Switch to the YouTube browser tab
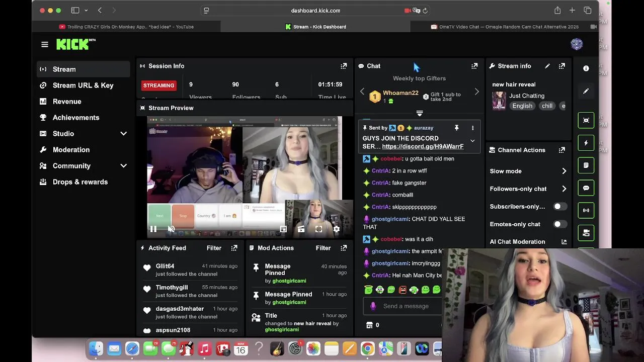 (x=126, y=27)
